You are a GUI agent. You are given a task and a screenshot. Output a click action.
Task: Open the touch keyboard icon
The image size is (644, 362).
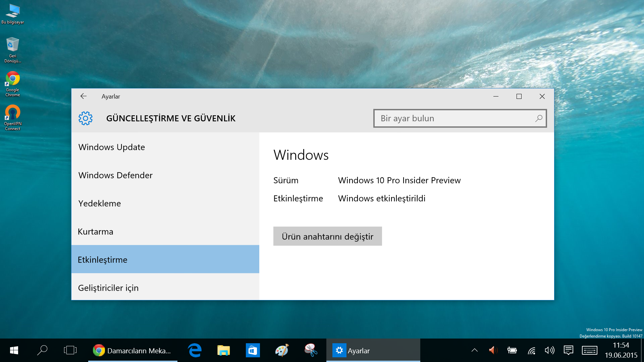click(589, 350)
